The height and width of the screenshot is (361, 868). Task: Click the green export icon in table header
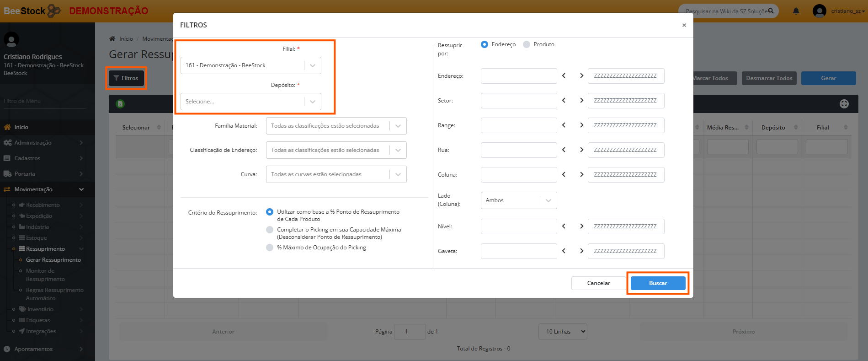[120, 104]
